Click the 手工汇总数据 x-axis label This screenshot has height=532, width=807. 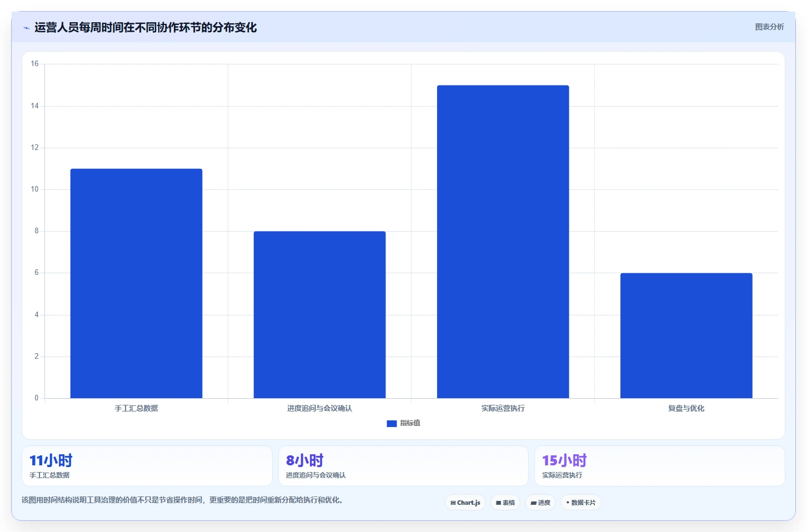(136, 408)
